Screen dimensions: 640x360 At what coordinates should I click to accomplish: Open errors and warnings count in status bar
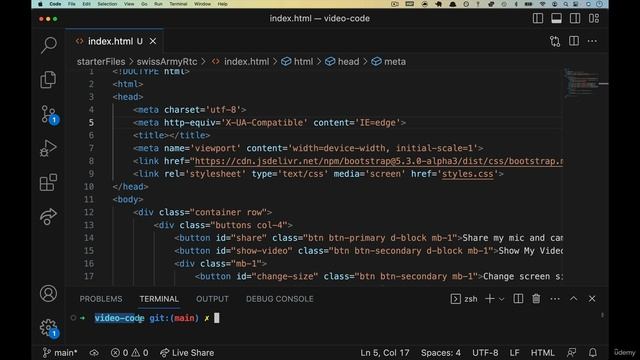pyautogui.click(x=129, y=353)
